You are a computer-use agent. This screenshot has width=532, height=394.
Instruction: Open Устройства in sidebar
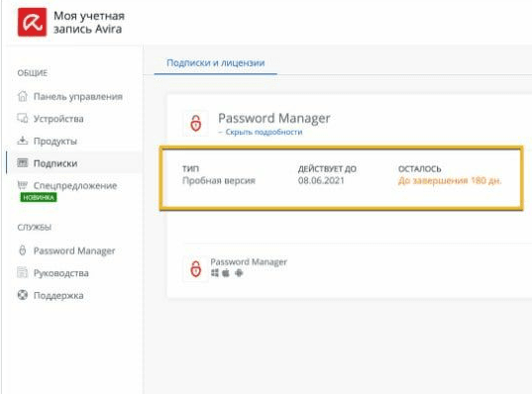pyautogui.click(x=58, y=119)
